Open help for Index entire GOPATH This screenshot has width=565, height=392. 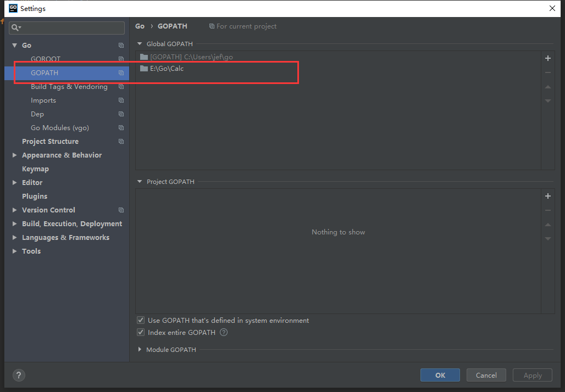click(x=224, y=332)
